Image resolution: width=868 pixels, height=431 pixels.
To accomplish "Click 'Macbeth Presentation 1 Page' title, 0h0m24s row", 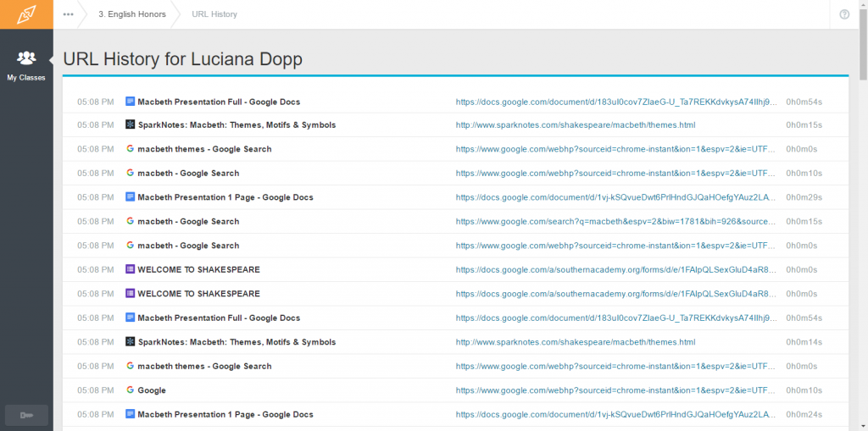I will (225, 414).
